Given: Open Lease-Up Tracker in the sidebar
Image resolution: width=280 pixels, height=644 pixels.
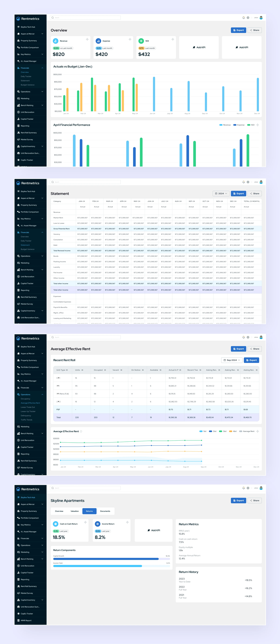Looking at the screenshot, I should [x=28, y=411].
